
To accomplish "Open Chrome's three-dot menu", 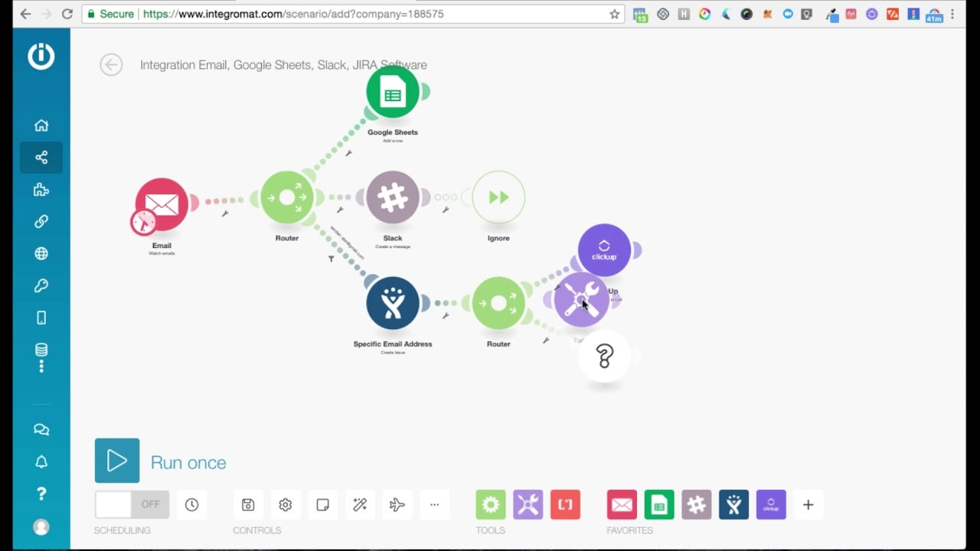I will point(952,14).
